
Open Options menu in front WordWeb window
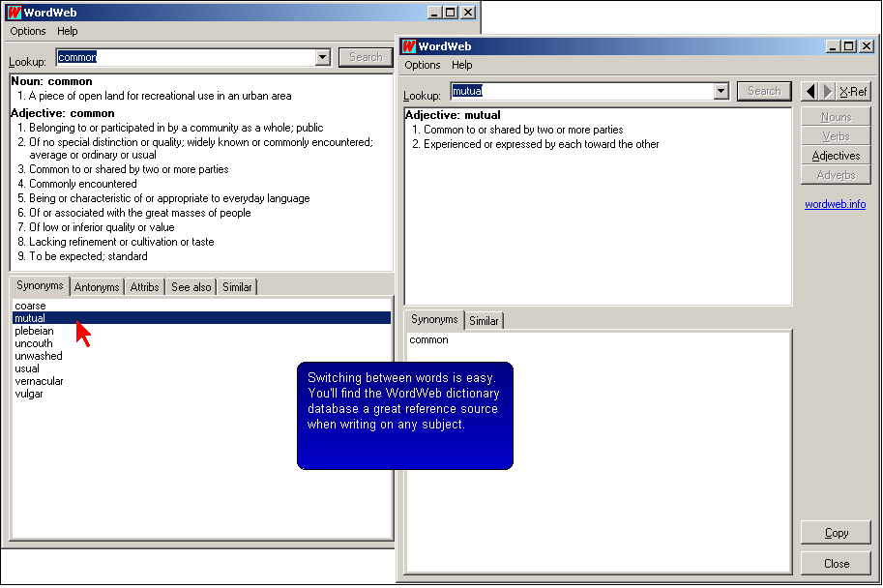423,65
